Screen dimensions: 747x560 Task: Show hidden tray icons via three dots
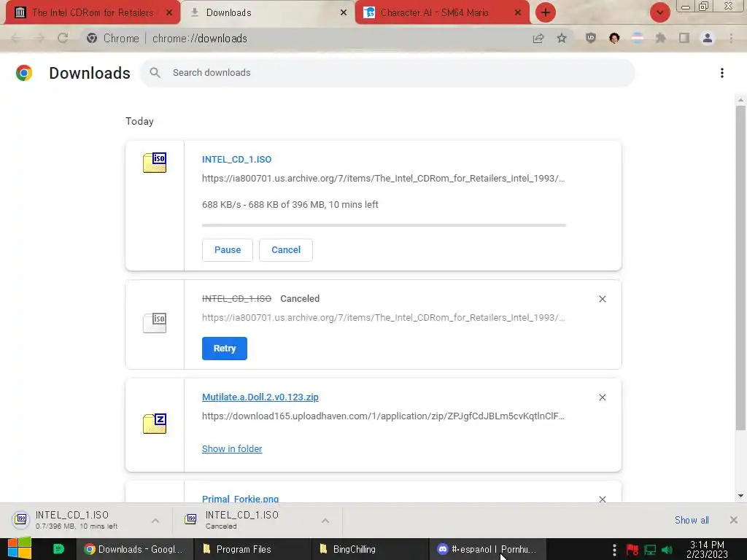pos(614,550)
